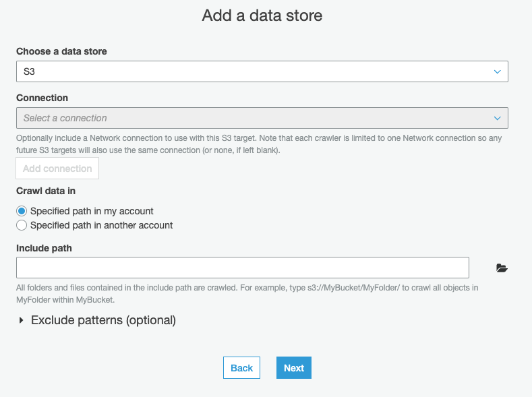Click the chevron arrow on the Connection dropdown
The image size is (532, 397).
497,118
